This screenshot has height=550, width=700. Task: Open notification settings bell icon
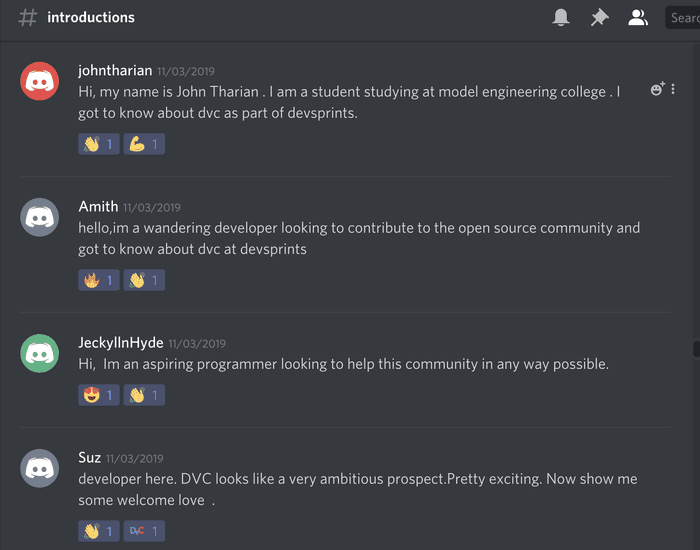coord(561,17)
